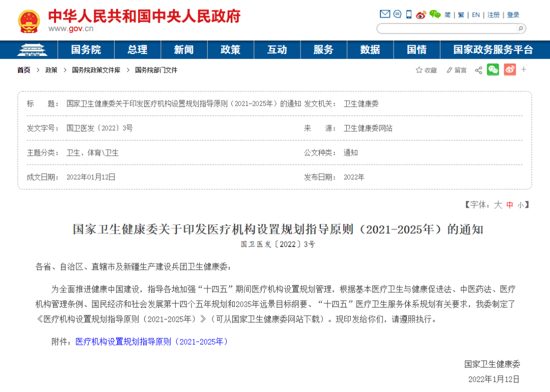Switch to simplified Chinese 简
This screenshot has height=392, width=550.
click(448, 15)
